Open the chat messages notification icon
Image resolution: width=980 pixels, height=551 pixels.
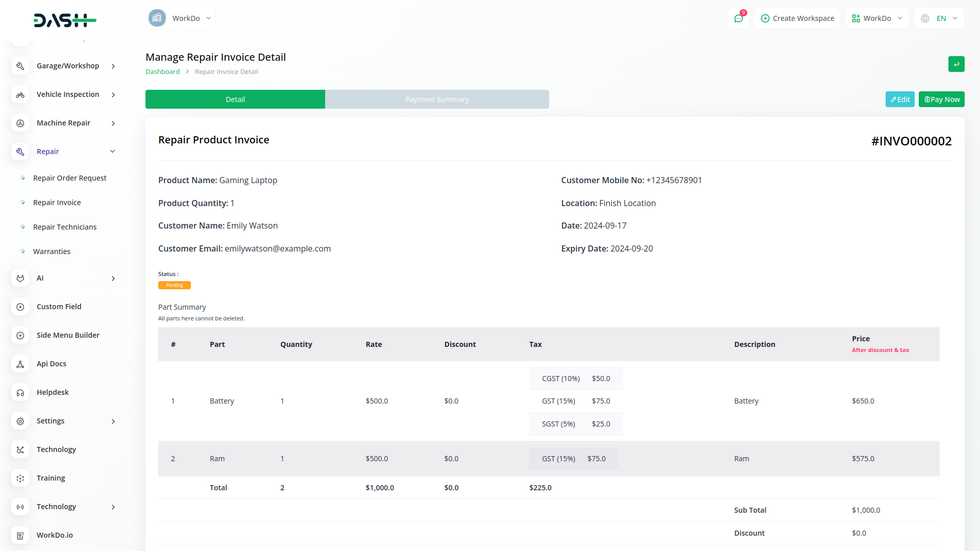[738, 18]
